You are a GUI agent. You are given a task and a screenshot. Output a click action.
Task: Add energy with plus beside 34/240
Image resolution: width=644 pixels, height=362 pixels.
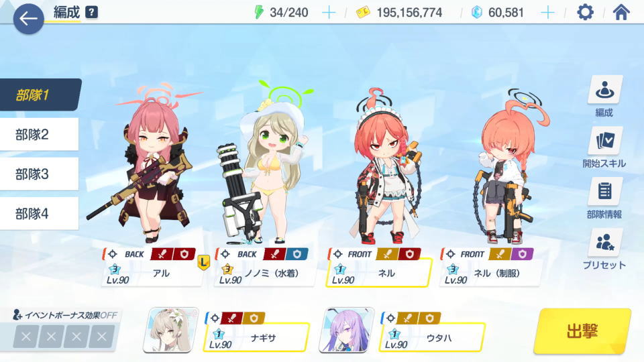[x=329, y=13]
